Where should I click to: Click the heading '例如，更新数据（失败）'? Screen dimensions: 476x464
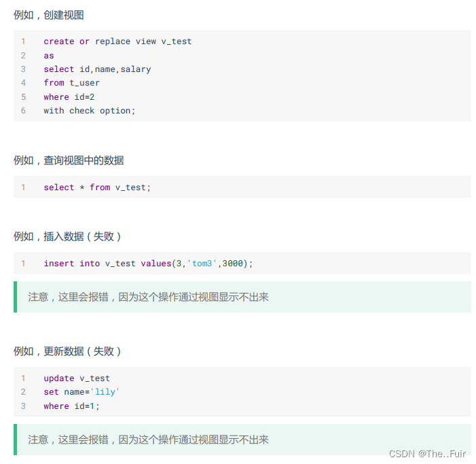click(x=67, y=351)
